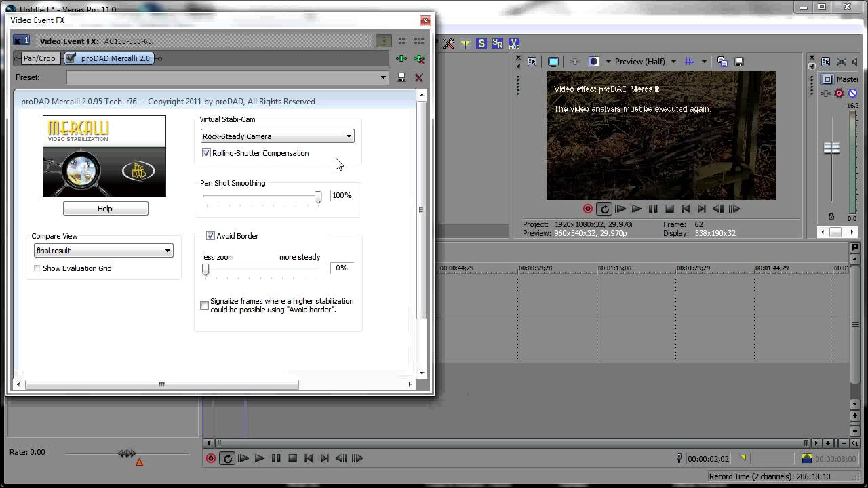Open the split screen view dropdown arrow
This screenshot has height=488, width=868.
(x=608, y=62)
